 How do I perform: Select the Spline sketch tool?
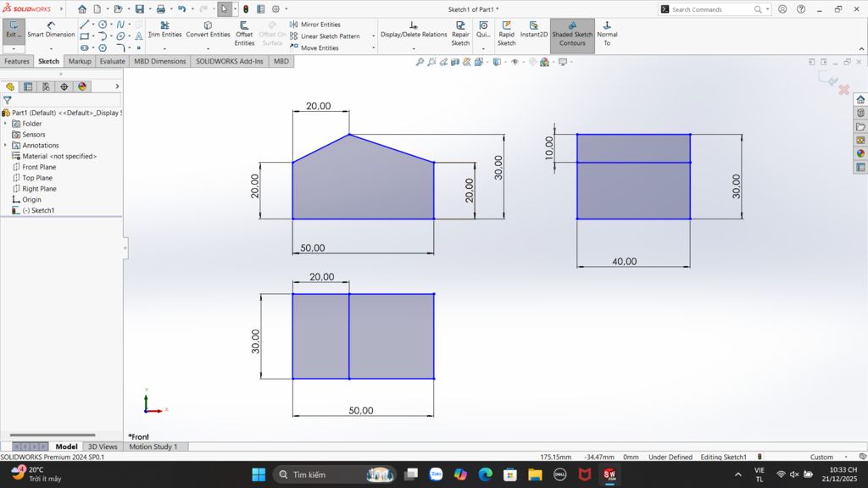coord(120,25)
